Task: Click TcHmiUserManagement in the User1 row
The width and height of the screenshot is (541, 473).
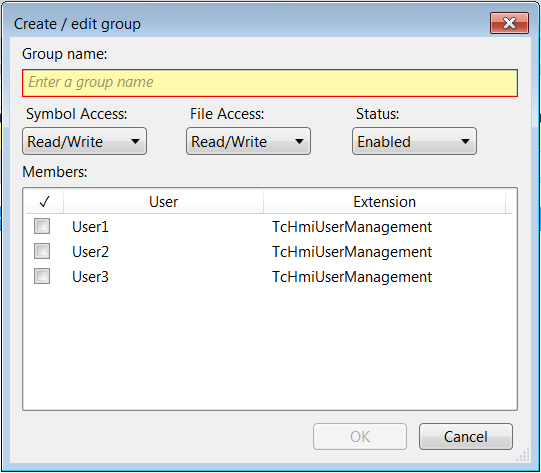Action: (352, 227)
